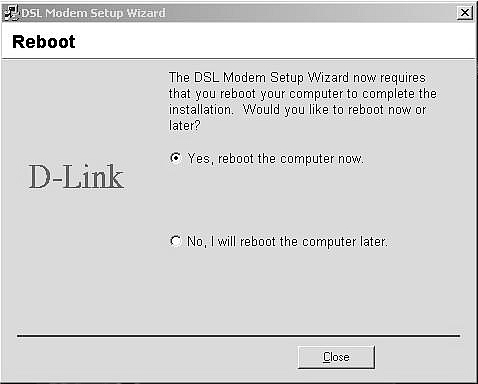Click the D-Link logo graphic

pos(76,177)
